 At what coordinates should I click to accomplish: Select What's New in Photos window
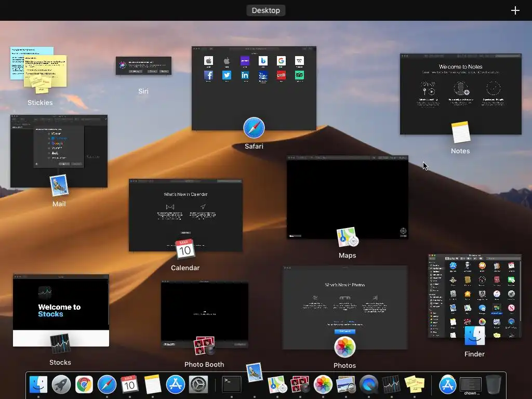(x=345, y=308)
